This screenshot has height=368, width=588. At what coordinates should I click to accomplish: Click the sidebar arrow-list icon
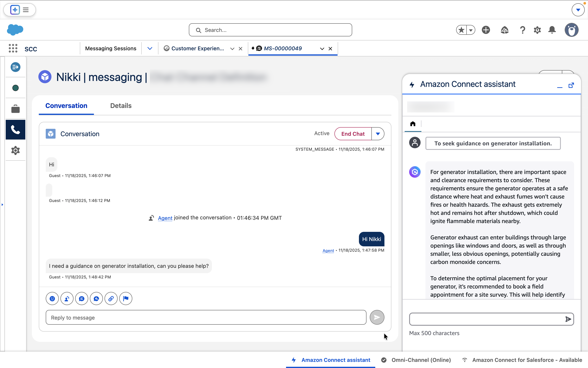pyautogui.click(x=15, y=67)
